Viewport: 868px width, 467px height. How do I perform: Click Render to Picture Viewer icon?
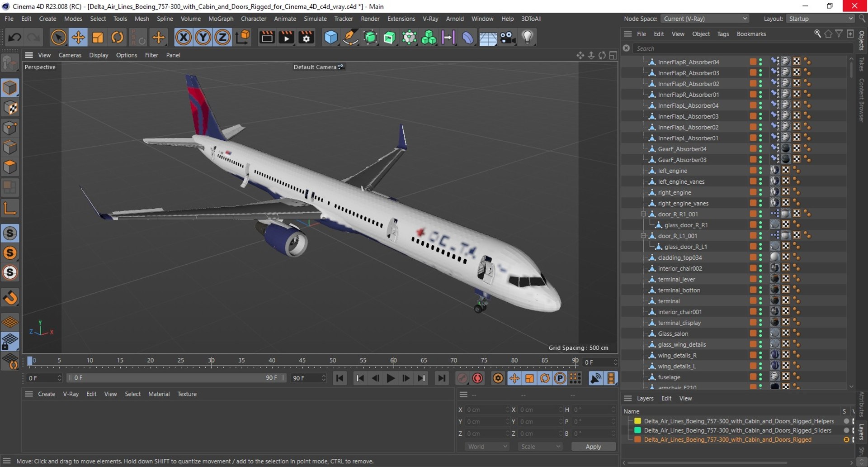point(286,37)
